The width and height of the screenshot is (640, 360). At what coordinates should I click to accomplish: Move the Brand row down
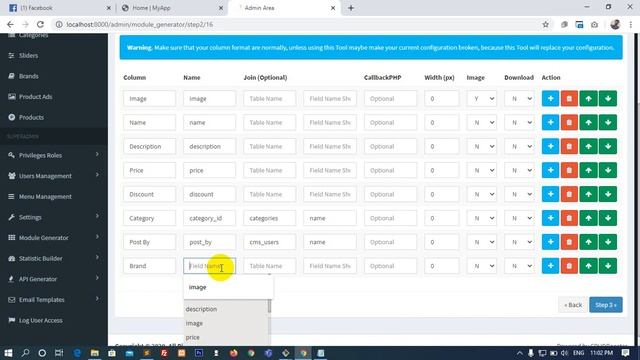[x=608, y=266]
